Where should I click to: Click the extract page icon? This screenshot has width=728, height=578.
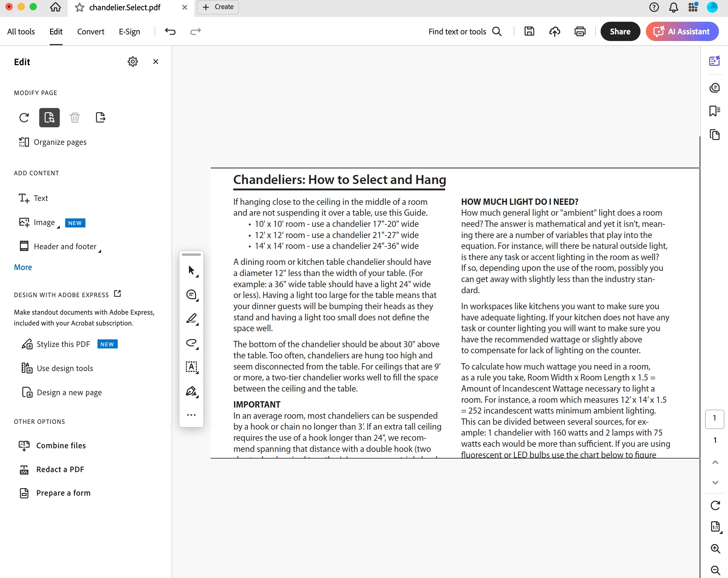pyautogui.click(x=100, y=117)
